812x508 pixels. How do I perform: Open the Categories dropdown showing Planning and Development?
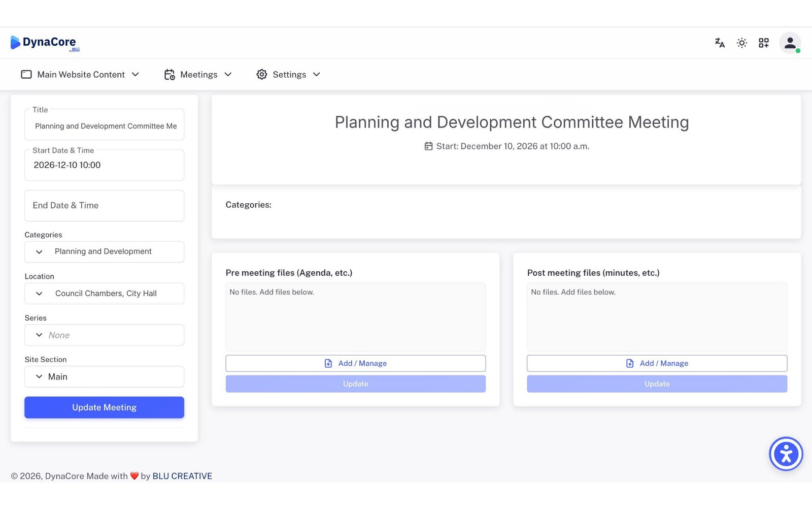point(104,252)
